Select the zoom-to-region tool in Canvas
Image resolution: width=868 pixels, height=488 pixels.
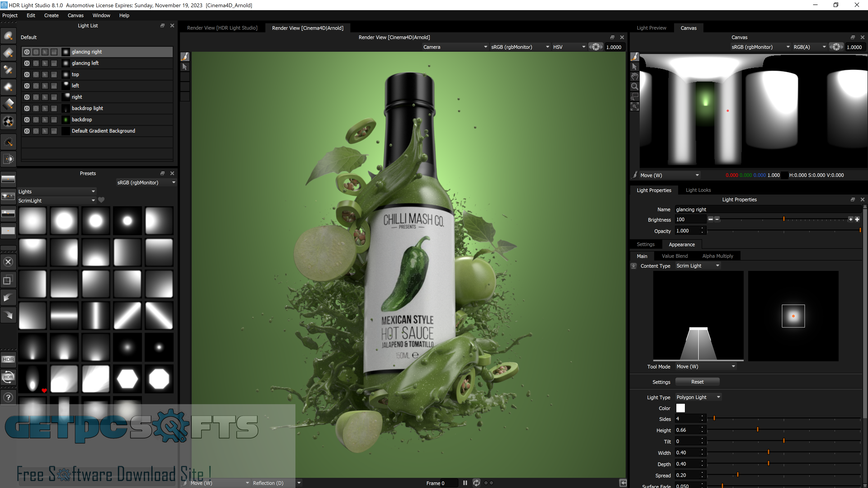click(x=634, y=97)
